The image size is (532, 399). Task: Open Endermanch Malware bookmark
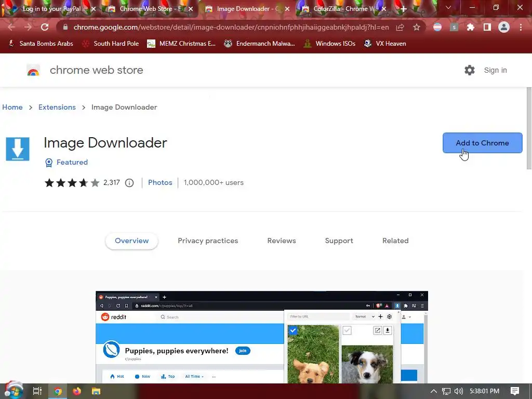tap(259, 44)
